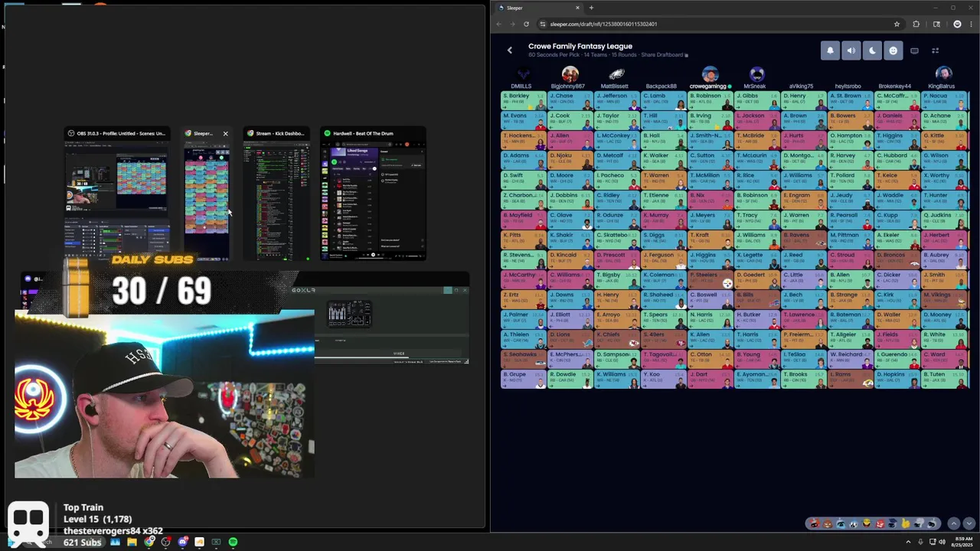Screen dimensions: 980x551
Task: Open the B. Bowers pick card
Action: [851, 119]
